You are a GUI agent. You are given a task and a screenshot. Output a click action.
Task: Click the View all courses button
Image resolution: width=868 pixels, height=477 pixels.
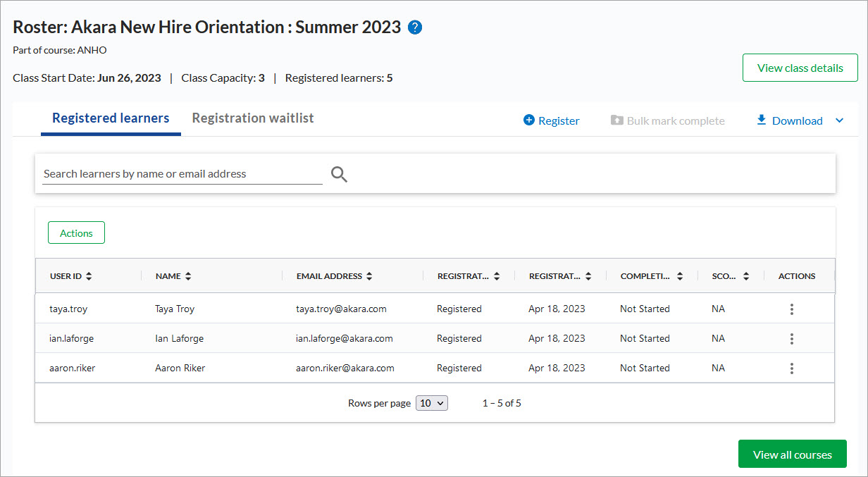[x=792, y=454]
